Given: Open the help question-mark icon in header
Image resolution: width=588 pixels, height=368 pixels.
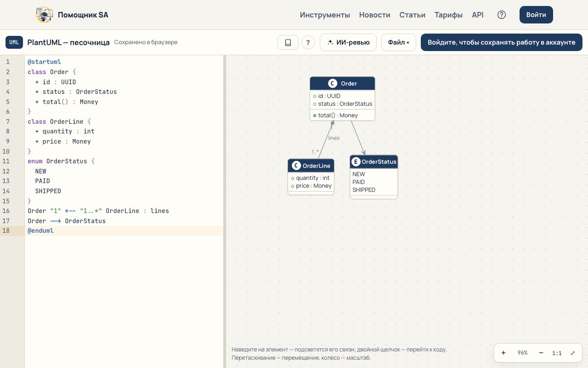Looking at the screenshot, I should pyautogui.click(x=502, y=15).
